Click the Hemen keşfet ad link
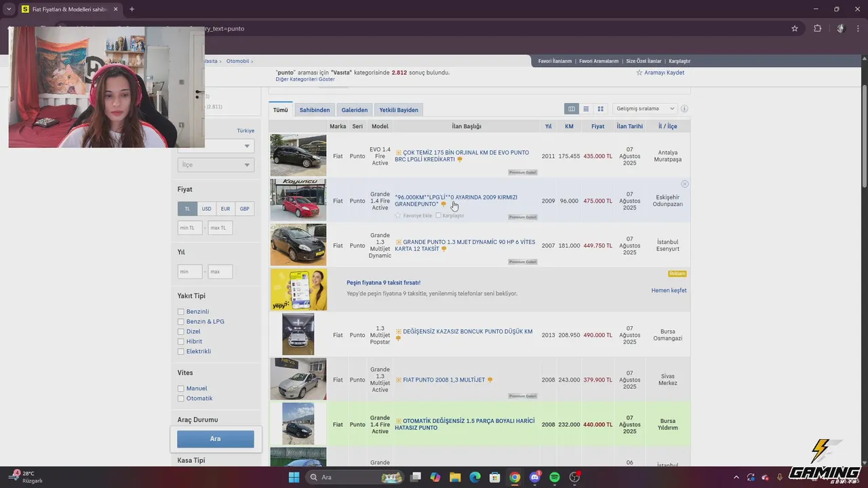868x488 pixels. (669, 290)
